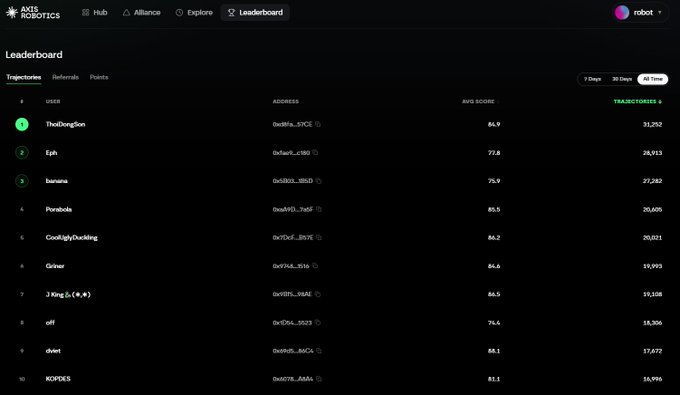Click rank 3 badge
The height and width of the screenshot is (395, 680).
pyautogui.click(x=22, y=181)
